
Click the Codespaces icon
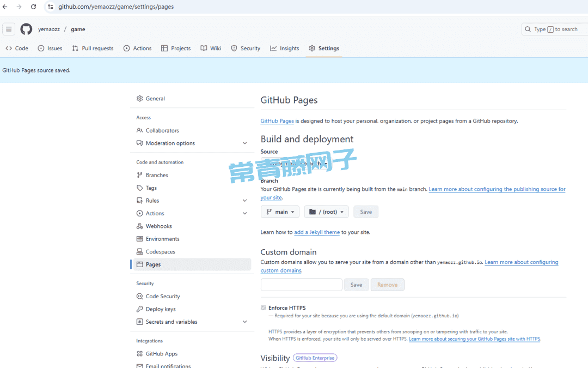(139, 251)
